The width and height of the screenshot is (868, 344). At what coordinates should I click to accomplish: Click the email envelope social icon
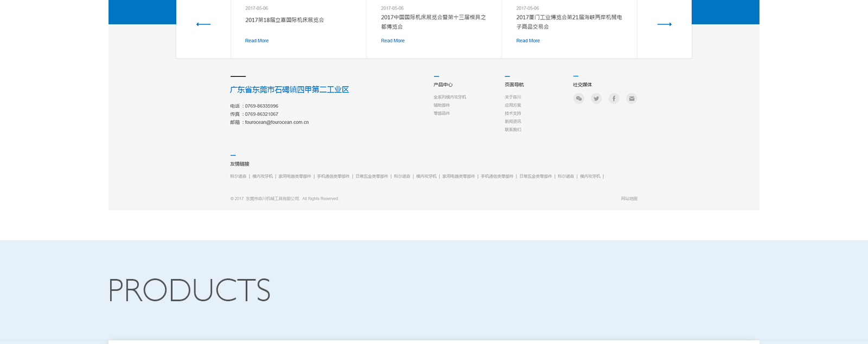click(x=631, y=99)
